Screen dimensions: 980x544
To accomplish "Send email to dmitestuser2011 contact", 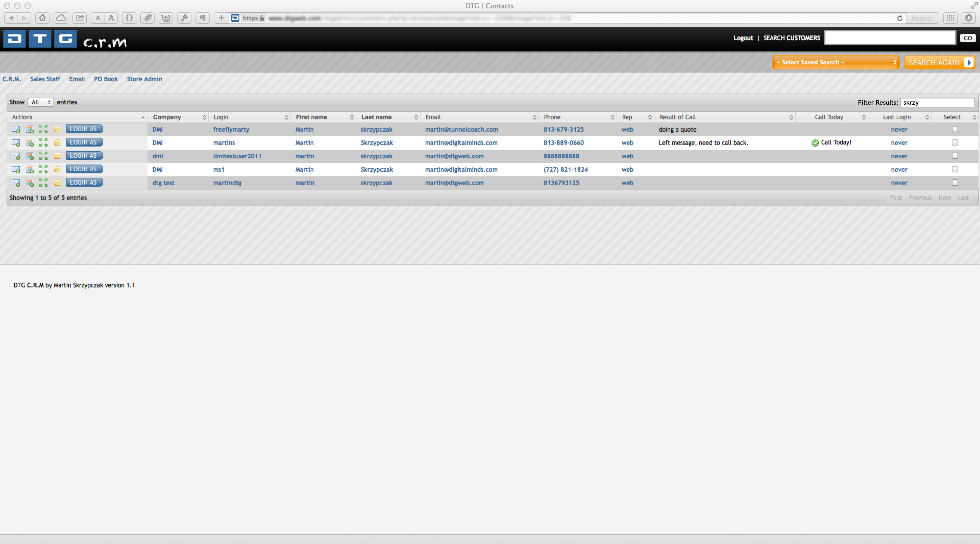I will [x=16, y=156].
